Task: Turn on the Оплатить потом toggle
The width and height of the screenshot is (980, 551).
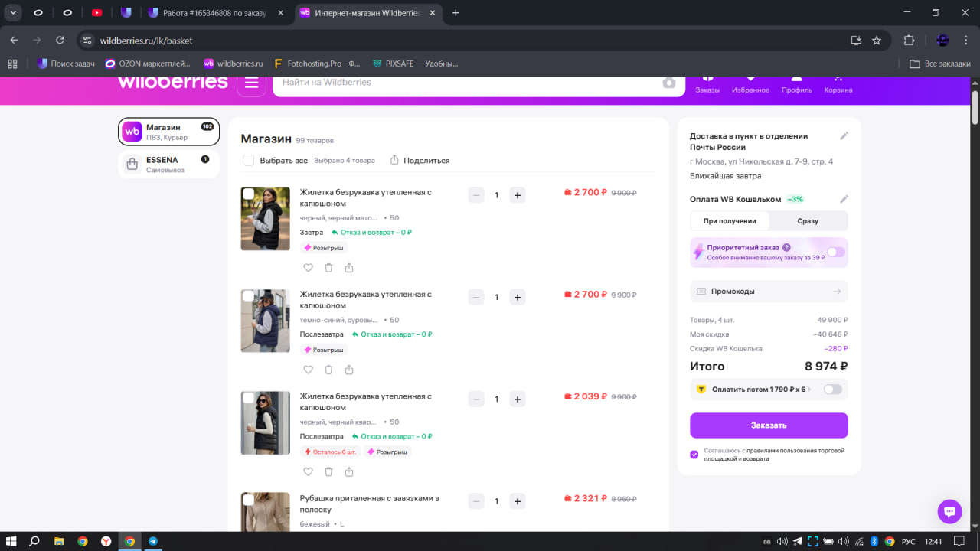Action: coord(832,390)
